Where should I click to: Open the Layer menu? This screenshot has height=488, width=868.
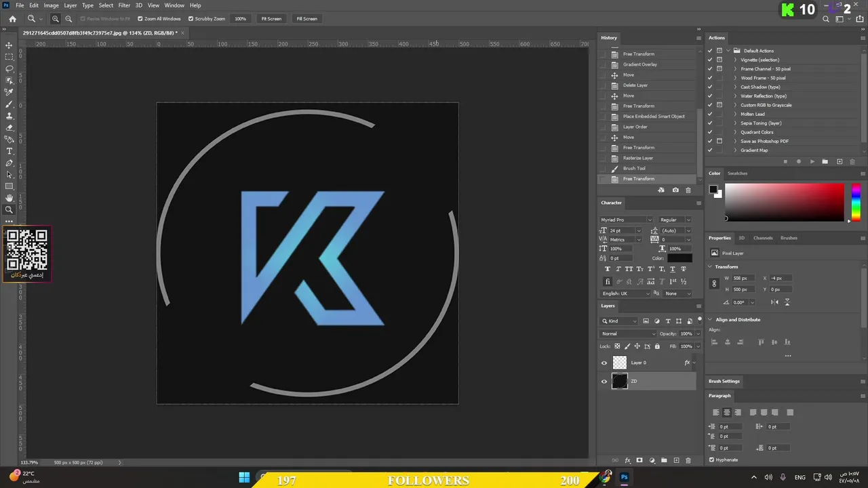pos(71,5)
